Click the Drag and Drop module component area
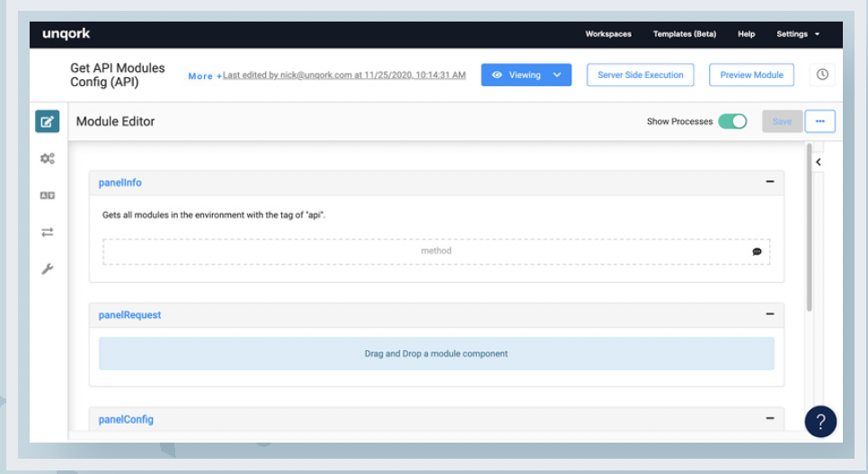The image size is (868, 474). tap(436, 354)
